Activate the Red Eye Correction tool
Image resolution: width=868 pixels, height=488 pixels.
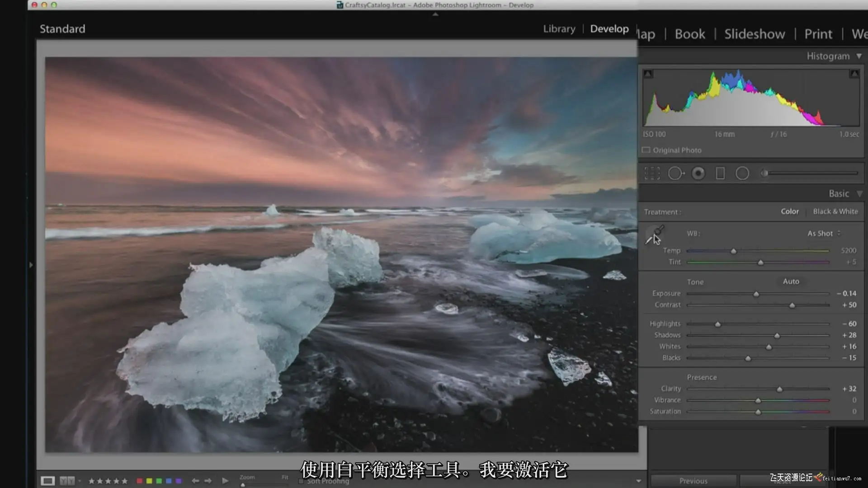(698, 174)
